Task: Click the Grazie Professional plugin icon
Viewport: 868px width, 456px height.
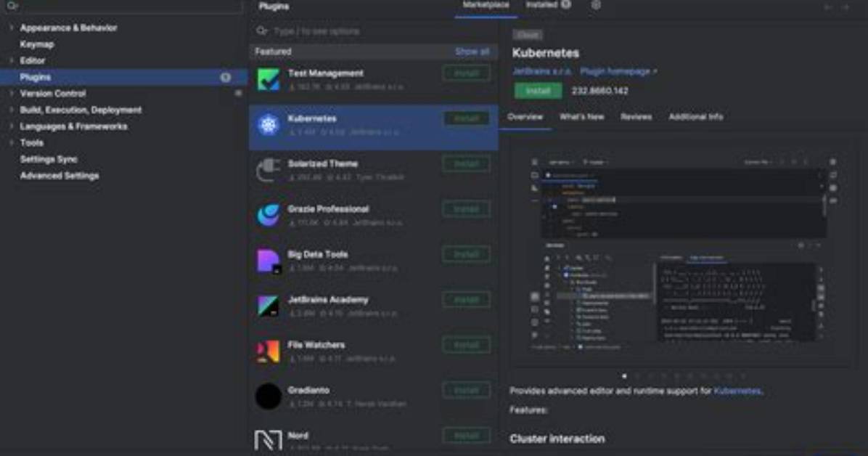Action: [x=269, y=216]
